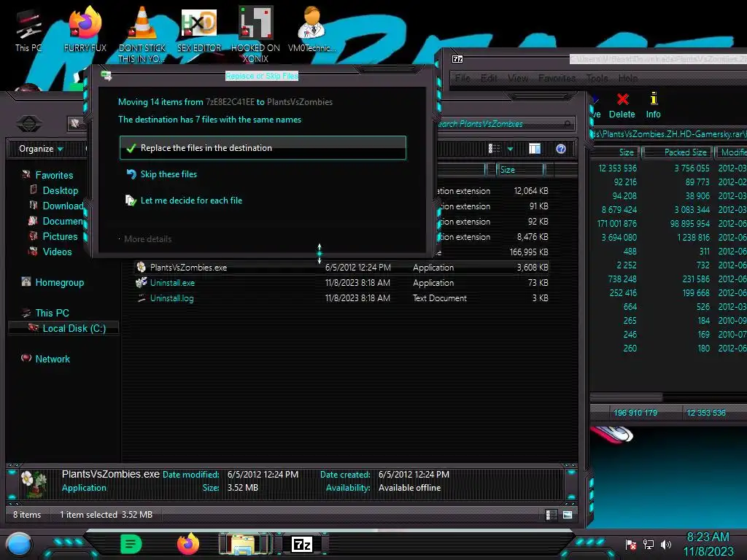
Task: Click the Info button in 7-Zip toolbar
Action: (x=653, y=106)
